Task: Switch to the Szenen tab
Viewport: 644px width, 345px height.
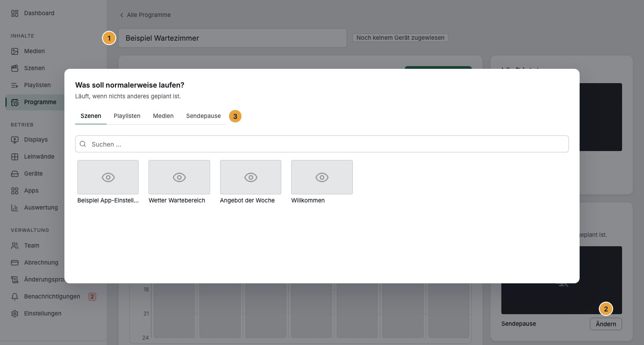Action: coord(91,116)
